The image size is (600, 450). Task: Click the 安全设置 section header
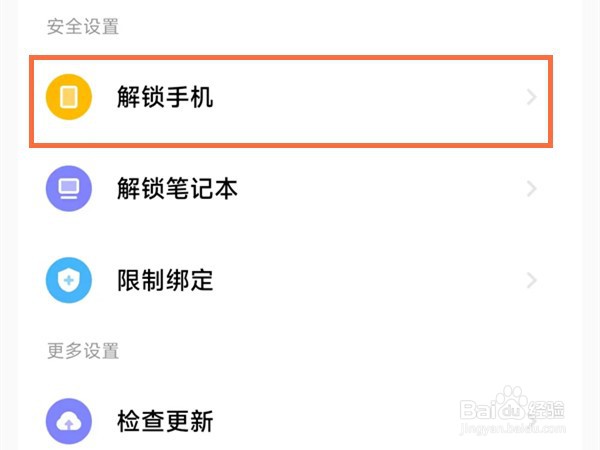coord(83,27)
